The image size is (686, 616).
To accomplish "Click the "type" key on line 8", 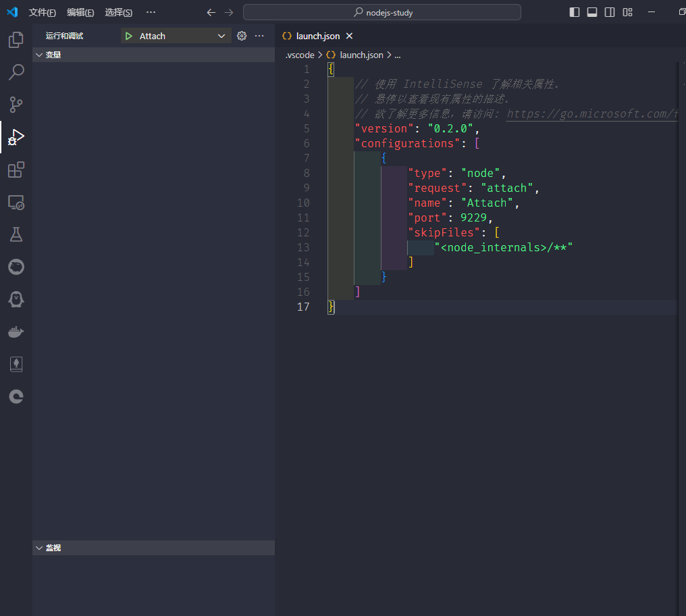I will point(427,174).
